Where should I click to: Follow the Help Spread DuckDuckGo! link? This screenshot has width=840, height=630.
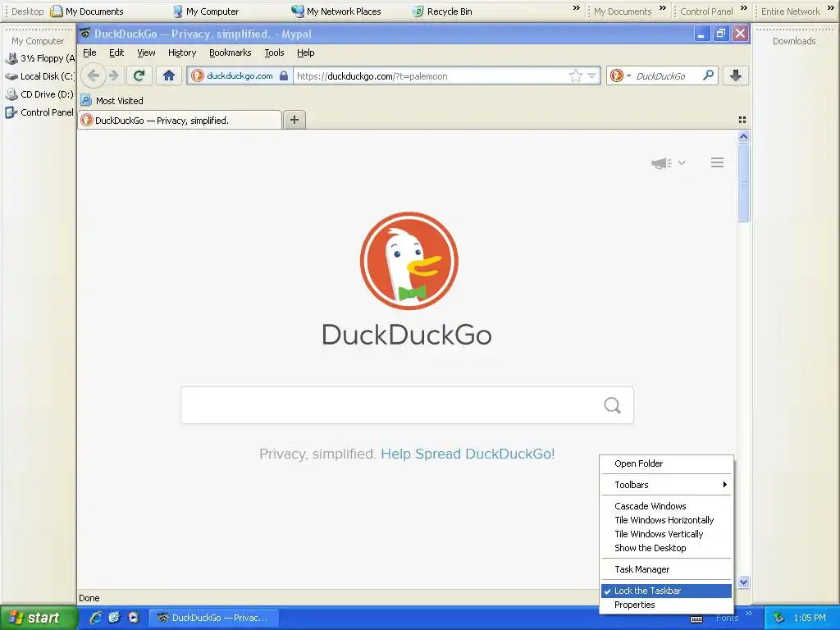pyautogui.click(x=468, y=454)
